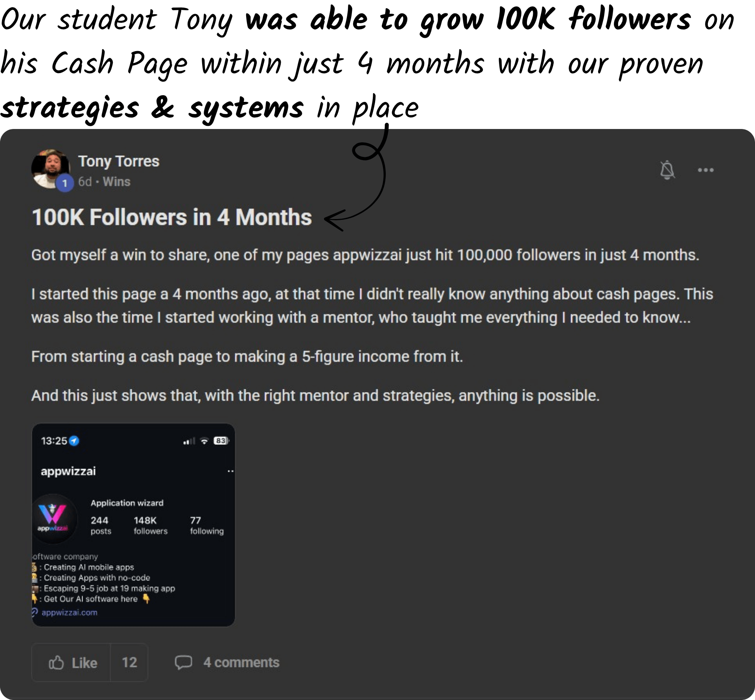
Task: Click the location arrow icon beside 13:25
Action: [74, 441]
